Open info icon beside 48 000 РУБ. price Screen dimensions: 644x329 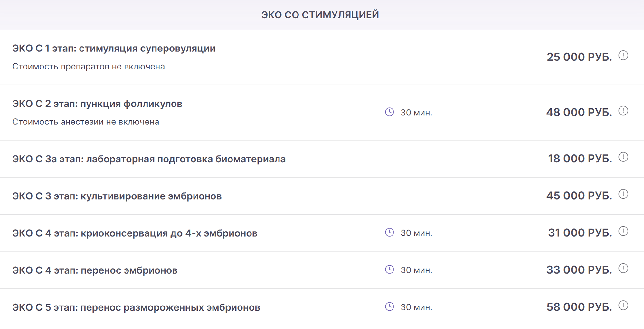623,111
